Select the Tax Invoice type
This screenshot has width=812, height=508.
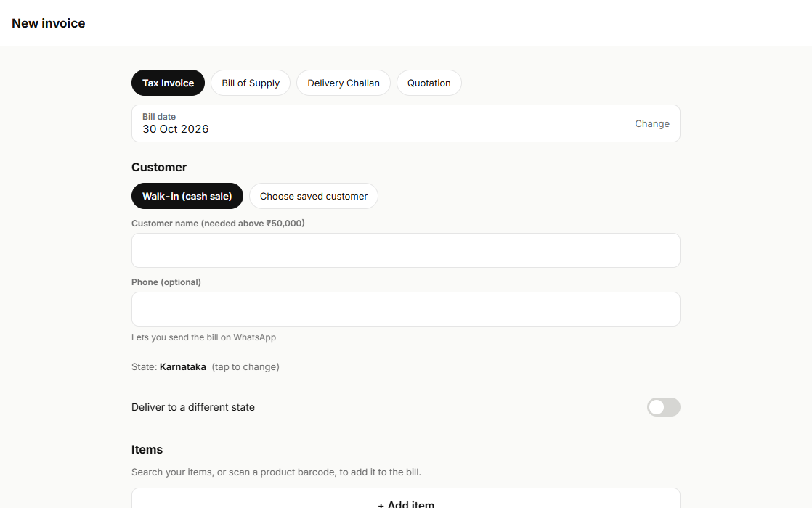[168, 83]
